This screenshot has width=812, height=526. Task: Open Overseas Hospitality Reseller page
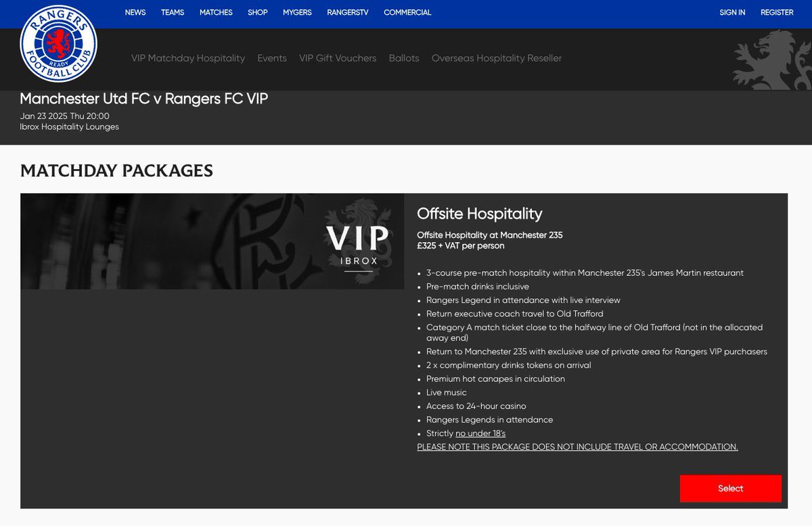tap(497, 58)
